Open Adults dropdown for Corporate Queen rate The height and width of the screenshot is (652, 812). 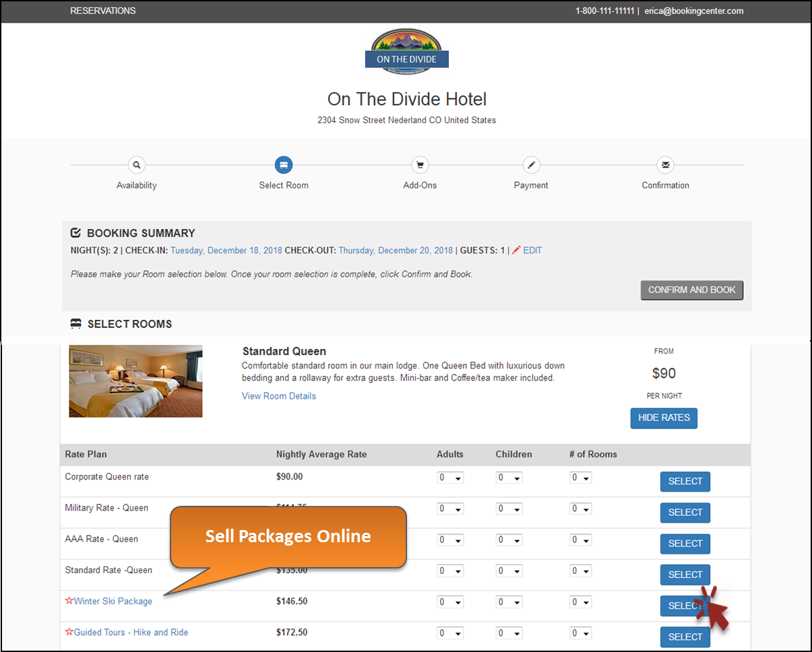coord(450,478)
